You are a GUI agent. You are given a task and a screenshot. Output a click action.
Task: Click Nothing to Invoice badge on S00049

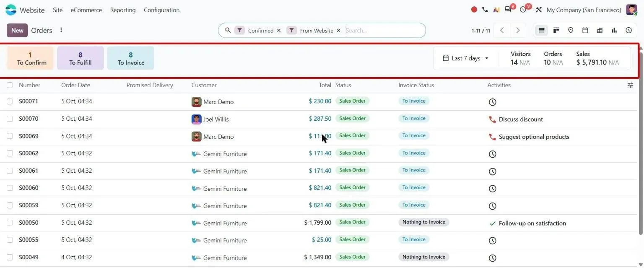coord(424,257)
